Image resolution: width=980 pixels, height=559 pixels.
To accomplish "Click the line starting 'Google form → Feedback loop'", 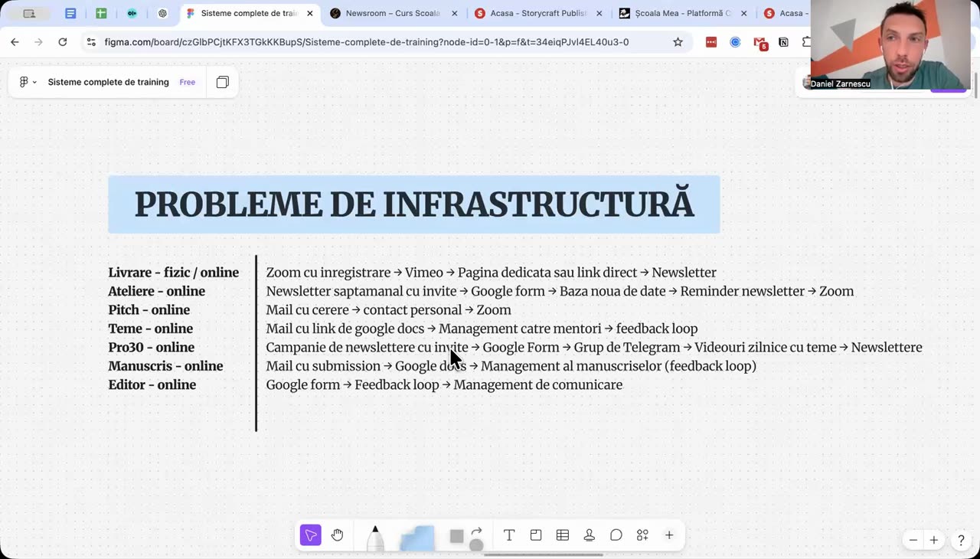I will tap(444, 385).
